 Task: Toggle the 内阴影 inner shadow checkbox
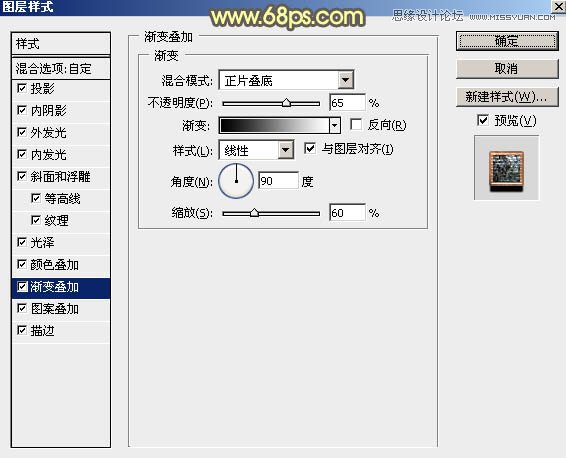22,110
